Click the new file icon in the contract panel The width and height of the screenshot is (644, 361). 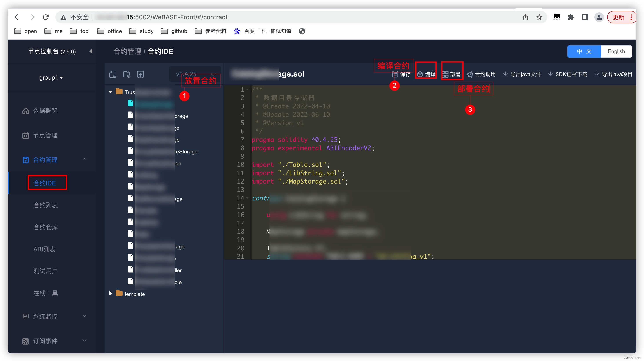pyautogui.click(x=113, y=74)
